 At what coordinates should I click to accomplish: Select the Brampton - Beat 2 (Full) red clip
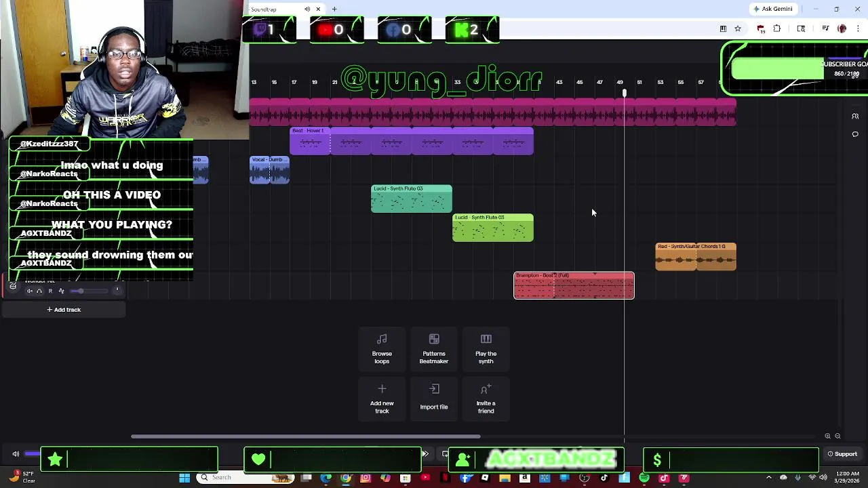[574, 285]
